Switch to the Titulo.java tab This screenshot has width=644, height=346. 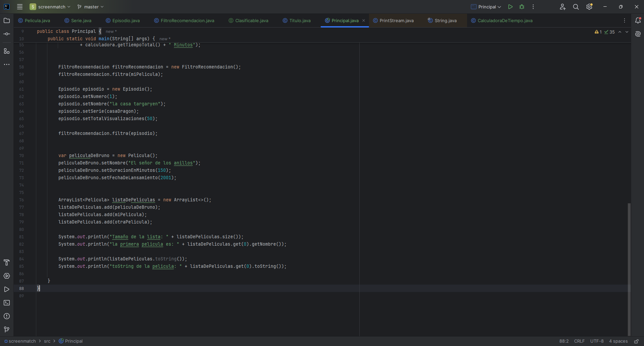click(296, 20)
